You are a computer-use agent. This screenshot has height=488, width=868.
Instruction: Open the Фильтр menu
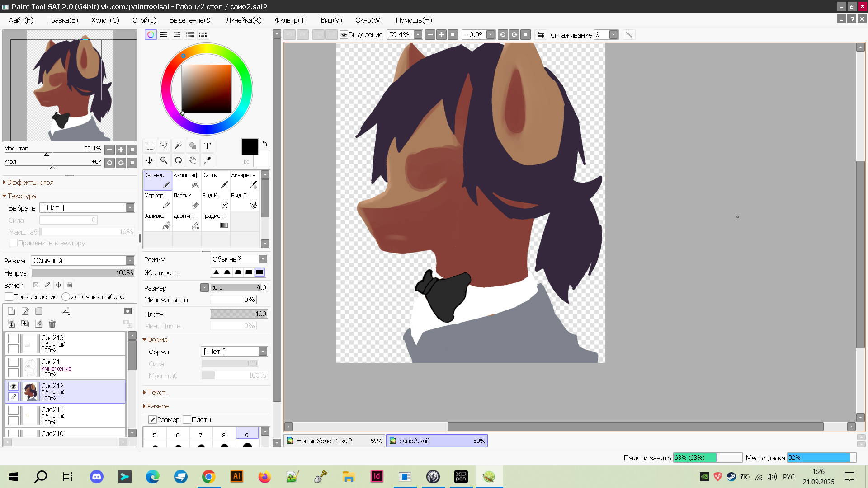[291, 20]
